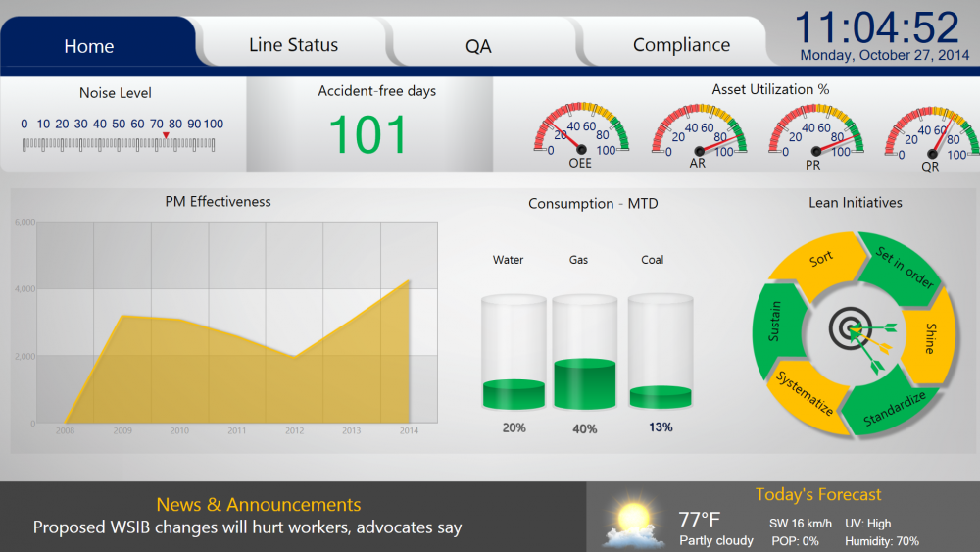Click the accident-free days count 101

point(367,135)
